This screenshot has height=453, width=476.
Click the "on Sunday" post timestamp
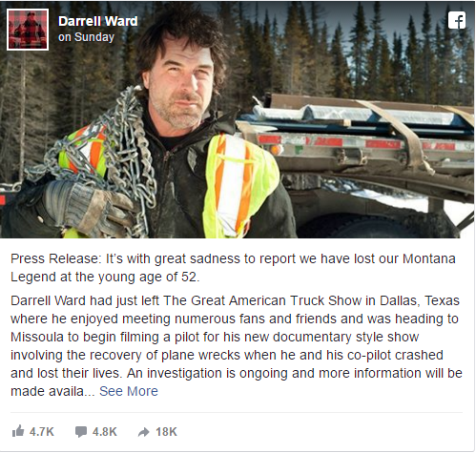(86, 37)
